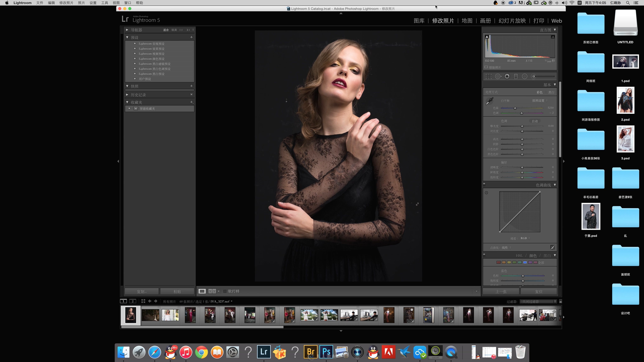Viewport: 644px width, 362px height.
Task: Add a new preset with plus icon
Action: point(192,37)
